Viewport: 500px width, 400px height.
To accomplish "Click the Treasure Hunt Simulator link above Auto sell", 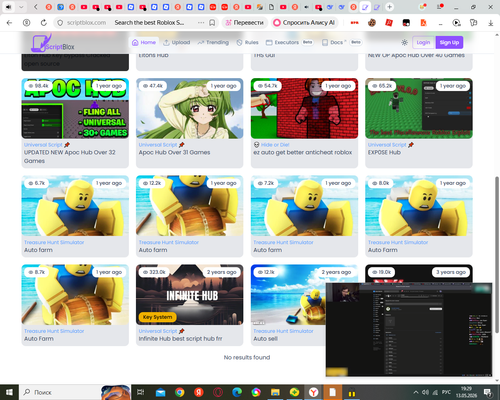I will 283,331.
